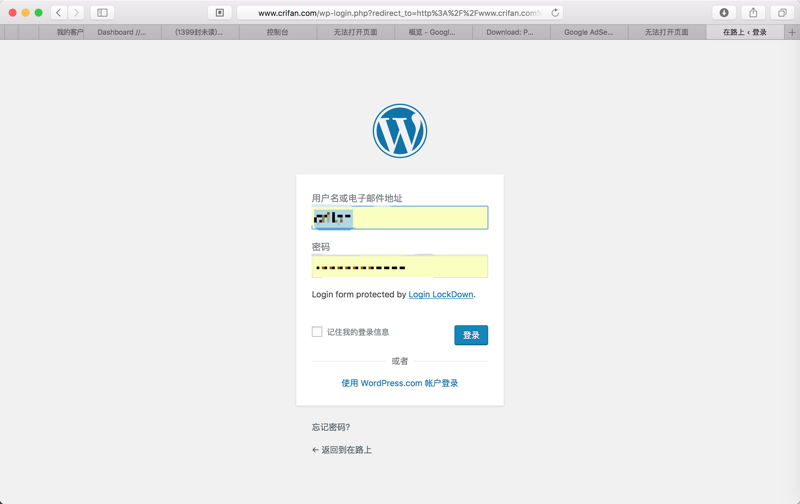Click the 用户名或电子邮件地址 input field
The image size is (800, 504).
[399, 218]
